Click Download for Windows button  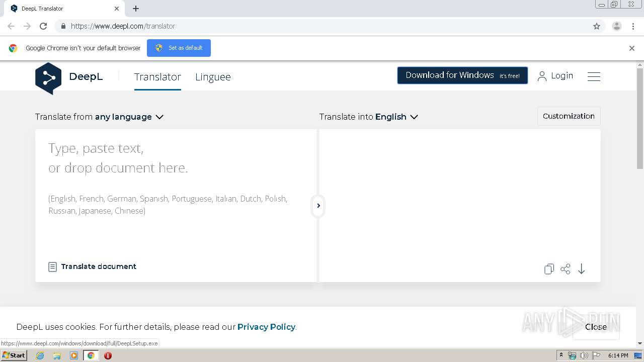[462, 75]
